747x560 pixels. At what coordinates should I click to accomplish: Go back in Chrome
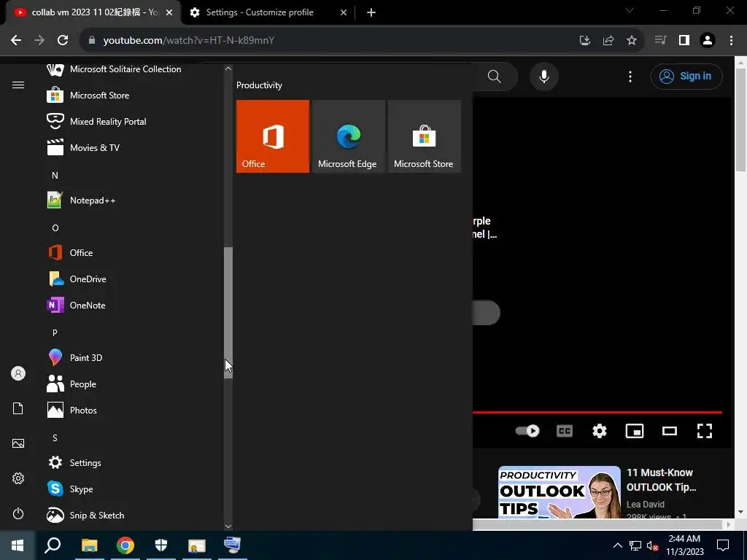[x=16, y=41]
